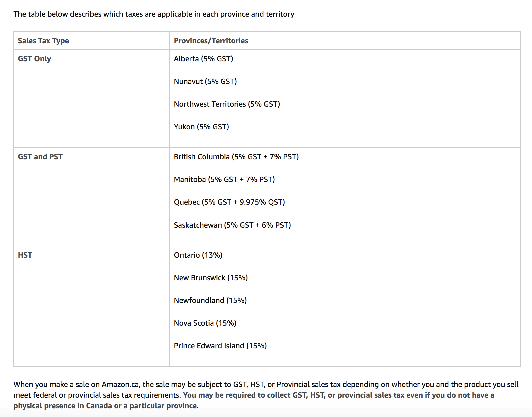Select the Yukon (5% GST) entry
This screenshot has height=417, width=532.
click(201, 127)
